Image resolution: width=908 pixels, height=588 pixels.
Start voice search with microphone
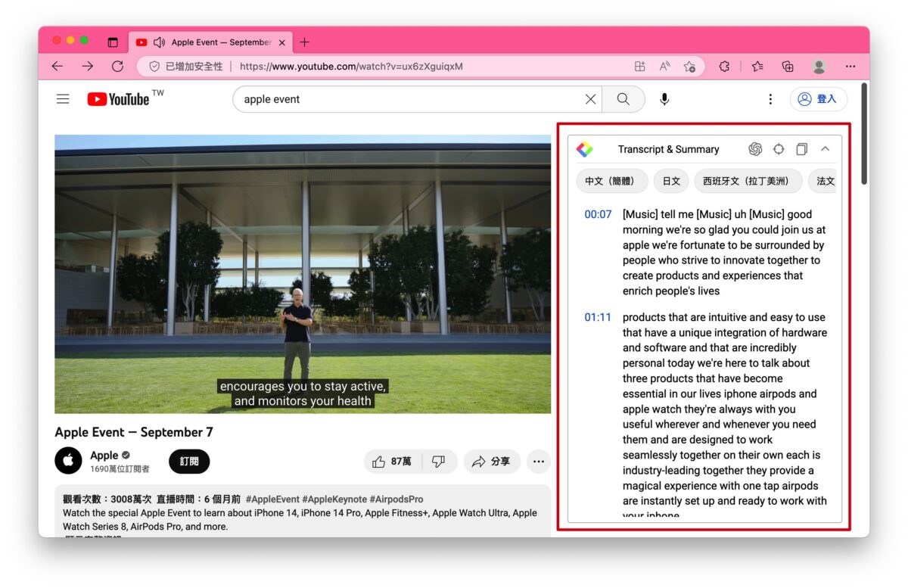664,99
